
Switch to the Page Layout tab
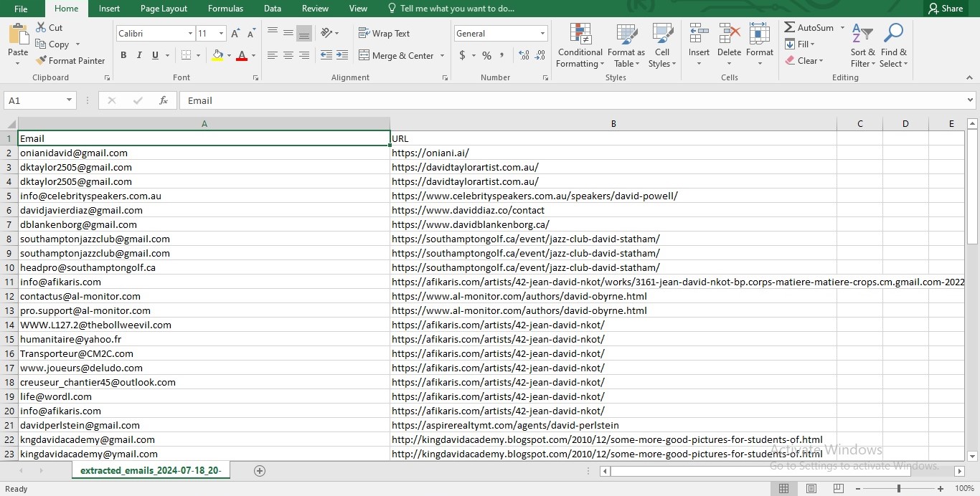pyautogui.click(x=164, y=9)
